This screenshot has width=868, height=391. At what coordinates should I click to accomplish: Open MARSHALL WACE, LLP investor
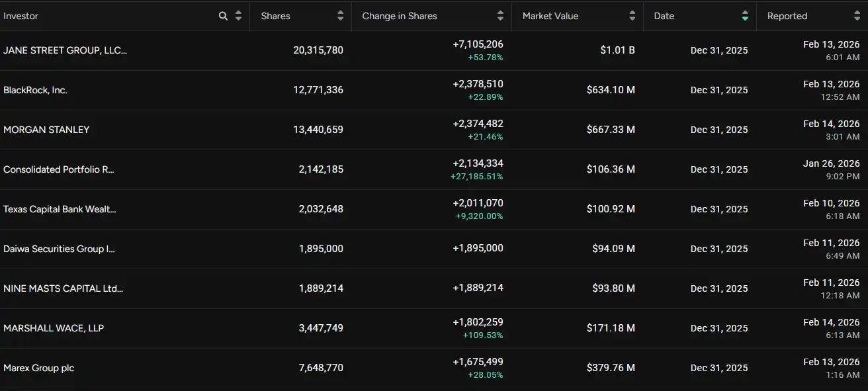pos(54,328)
